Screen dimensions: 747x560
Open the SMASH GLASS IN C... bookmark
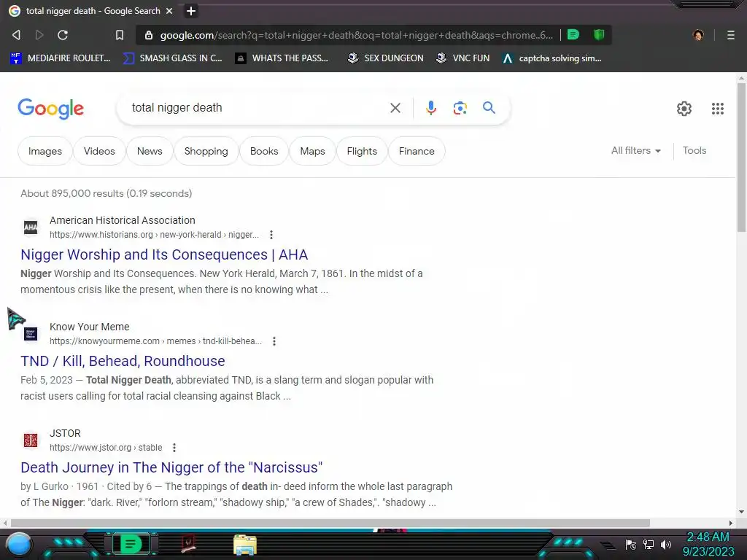(173, 58)
